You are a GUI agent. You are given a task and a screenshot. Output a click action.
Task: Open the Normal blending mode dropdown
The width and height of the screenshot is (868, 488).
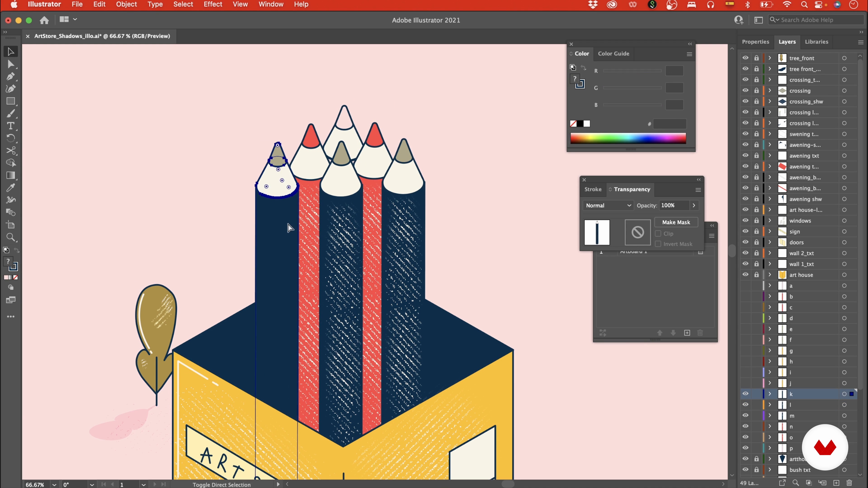[608, 205]
